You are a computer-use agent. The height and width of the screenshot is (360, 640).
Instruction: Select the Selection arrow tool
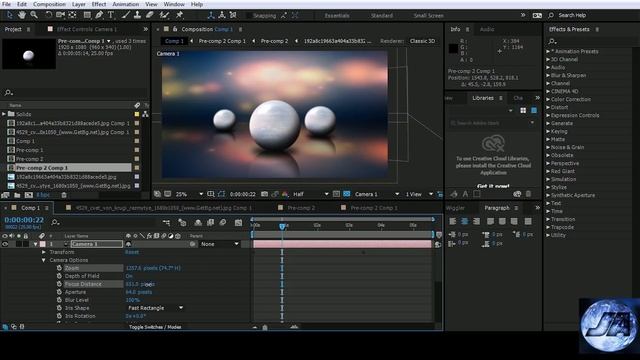(10, 15)
